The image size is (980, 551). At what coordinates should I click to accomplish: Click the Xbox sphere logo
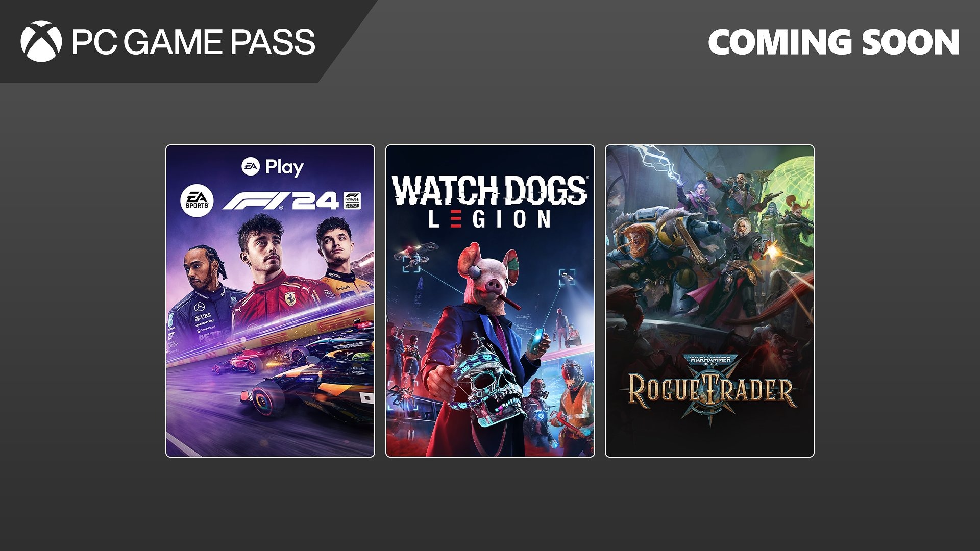[41, 41]
